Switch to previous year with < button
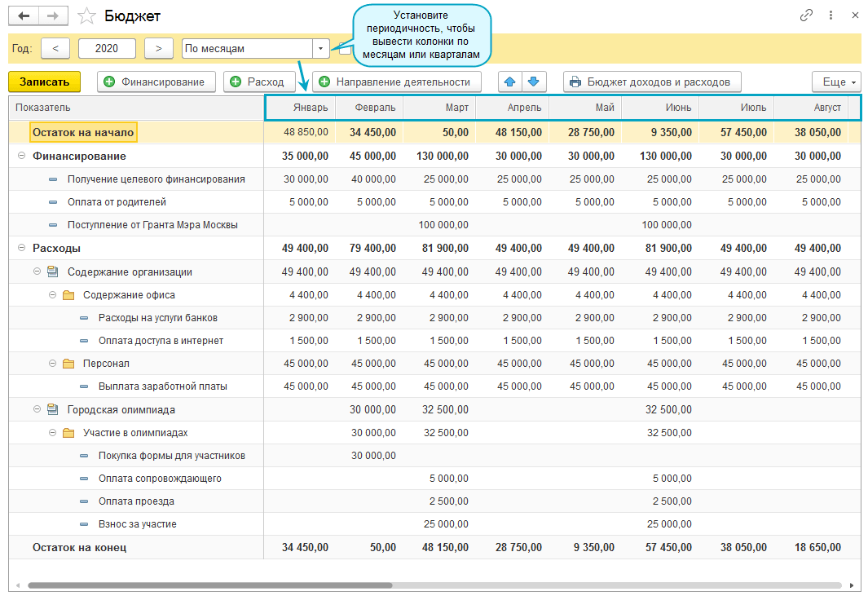The width and height of the screenshot is (868, 596). (x=55, y=48)
